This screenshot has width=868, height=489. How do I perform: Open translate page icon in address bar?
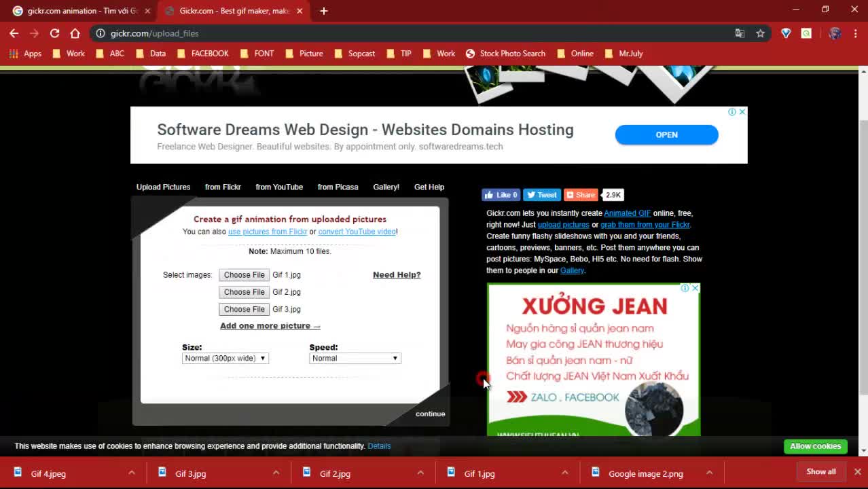pyautogui.click(x=740, y=33)
